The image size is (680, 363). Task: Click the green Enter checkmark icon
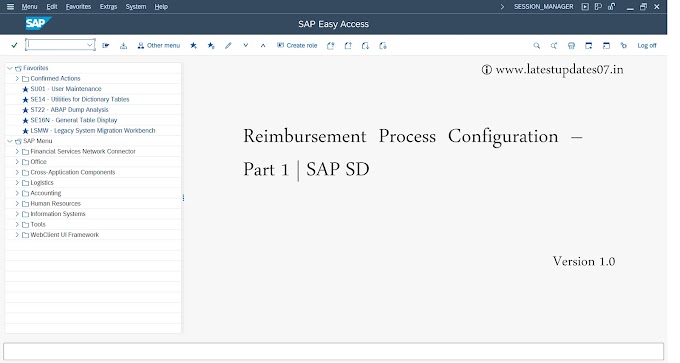click(x=14, y=45)
